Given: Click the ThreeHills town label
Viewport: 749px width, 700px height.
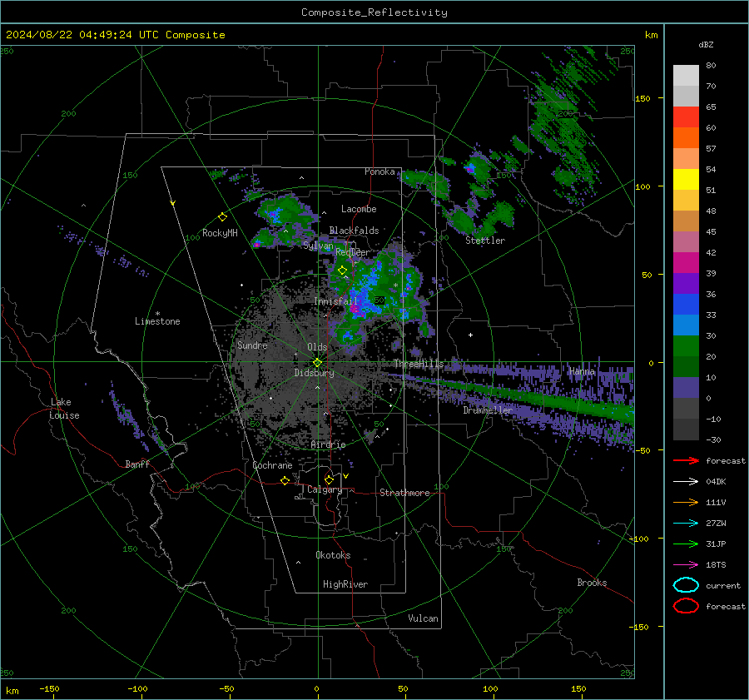Looking at the screenshot, I should pyautogui.click(x=419, y=364).
